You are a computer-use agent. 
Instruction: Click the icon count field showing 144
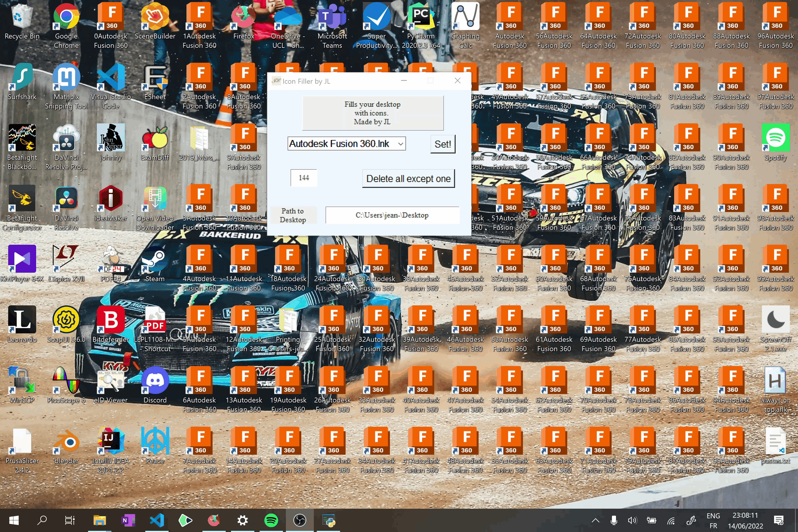click(x=304, y=178)
